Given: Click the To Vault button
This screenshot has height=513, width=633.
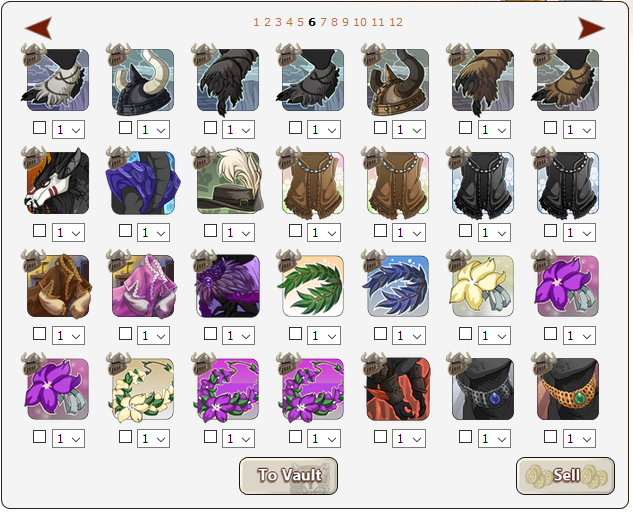Looking at the screenshot, I should pos(288,475).
